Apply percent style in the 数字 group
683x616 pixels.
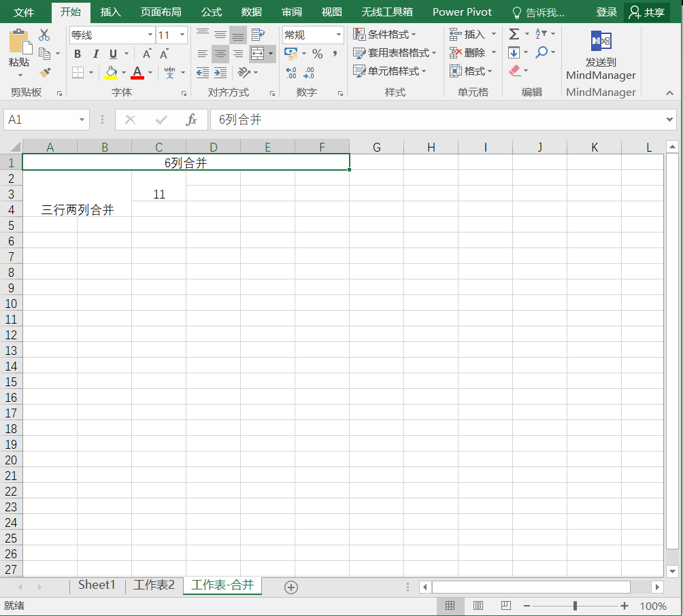[317, 53]
